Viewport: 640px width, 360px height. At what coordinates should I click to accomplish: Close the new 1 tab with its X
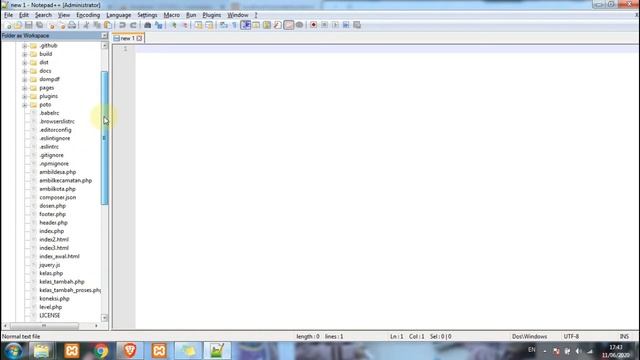140,38
